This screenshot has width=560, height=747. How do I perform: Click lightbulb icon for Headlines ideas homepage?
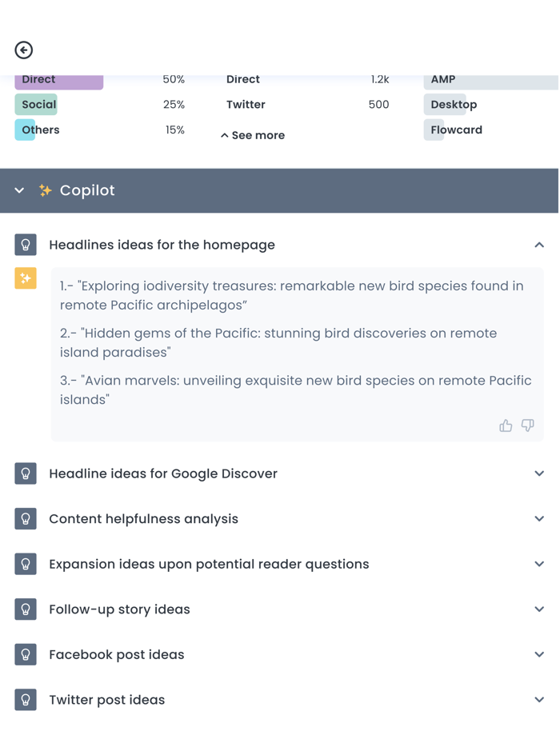[26, 245]
